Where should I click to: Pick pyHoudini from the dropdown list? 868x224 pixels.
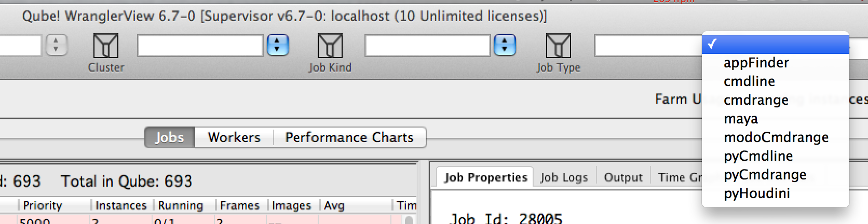pos(756,193)
